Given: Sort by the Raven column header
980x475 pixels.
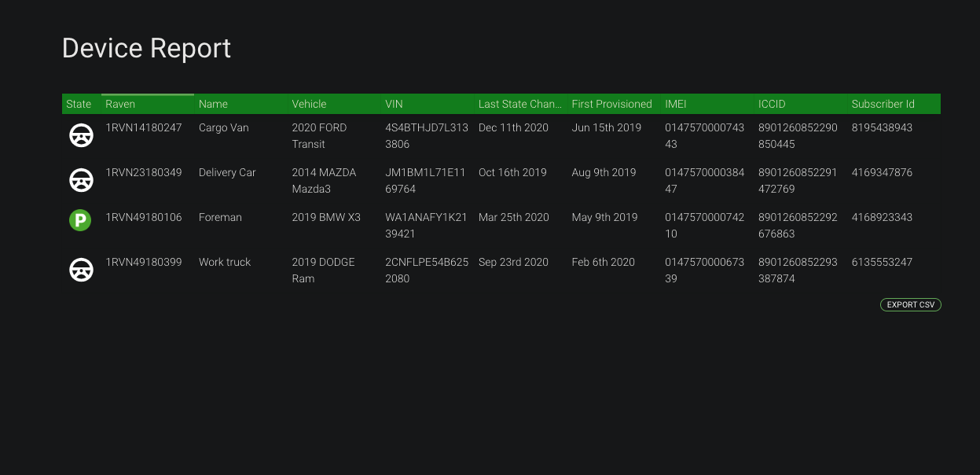Looking at the screenshot, I should click(120, 104).
